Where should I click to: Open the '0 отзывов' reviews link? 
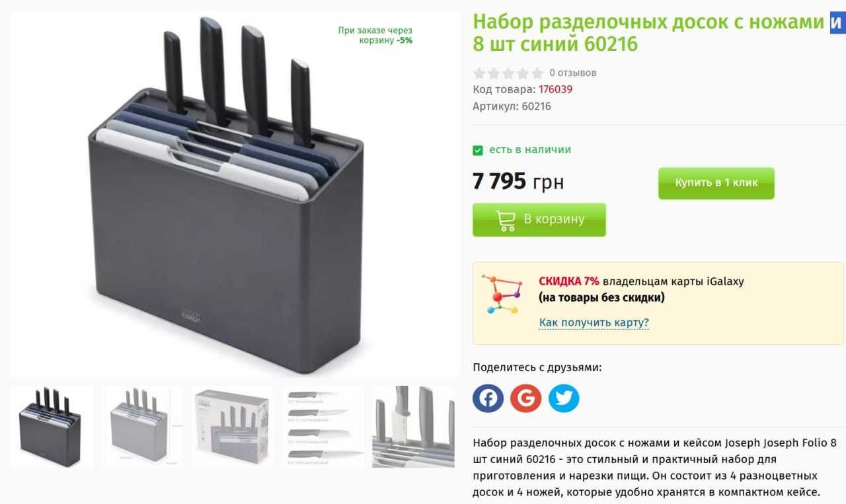click(573, 73)
